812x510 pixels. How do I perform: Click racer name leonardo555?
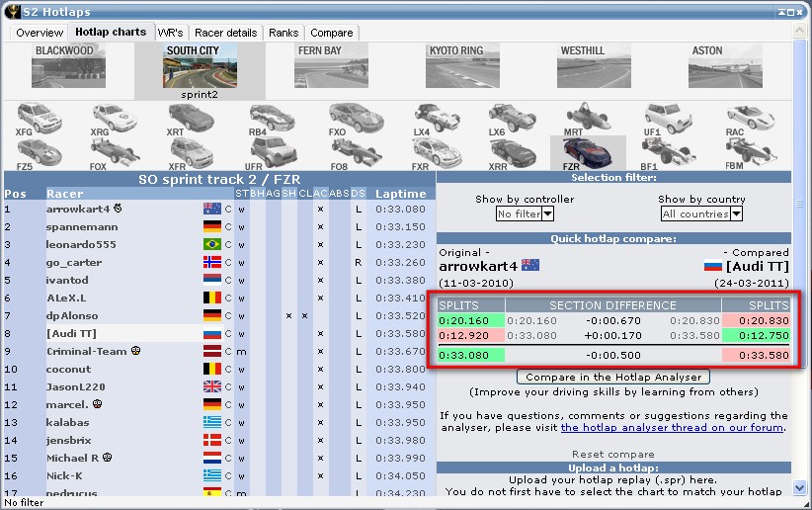(81, 245)
